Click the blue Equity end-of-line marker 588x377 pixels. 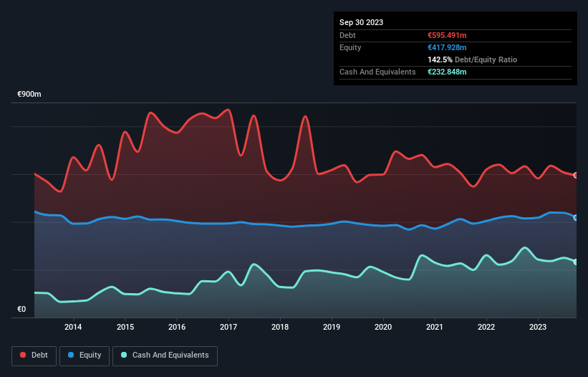tap(576, 218)
